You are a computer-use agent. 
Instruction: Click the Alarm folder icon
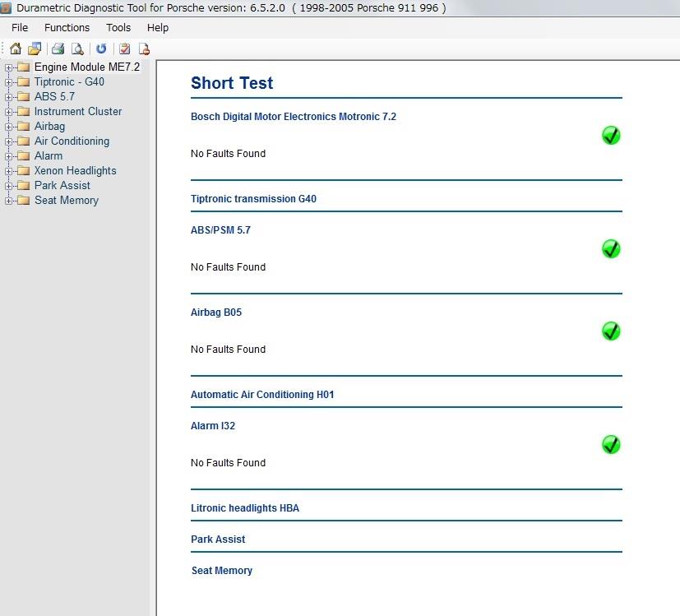[x=23, y=155]
